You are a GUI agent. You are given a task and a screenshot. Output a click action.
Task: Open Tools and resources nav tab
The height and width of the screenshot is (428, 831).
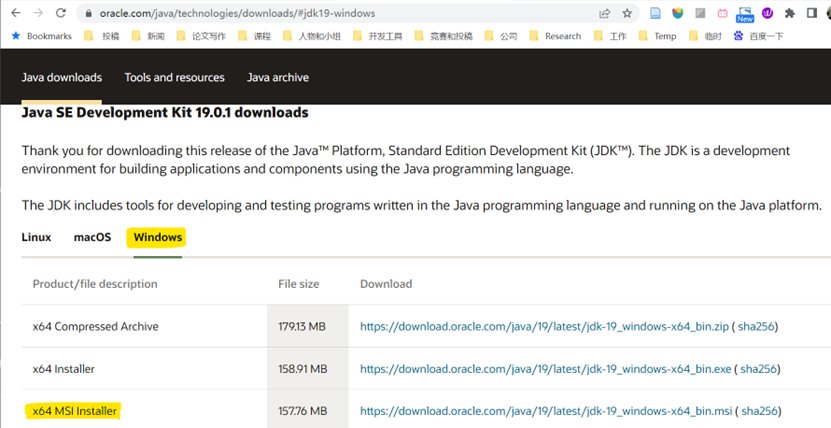coord(174,77)
